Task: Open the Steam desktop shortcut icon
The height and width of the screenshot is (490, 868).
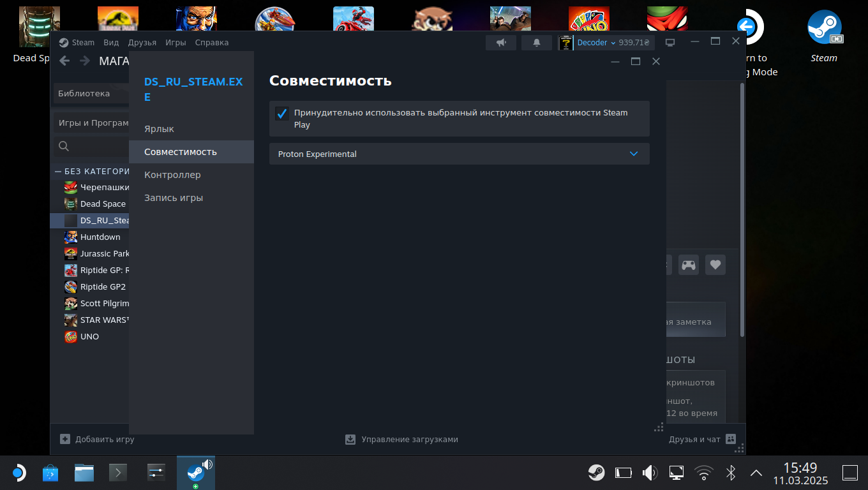Action: coord(824,36)
